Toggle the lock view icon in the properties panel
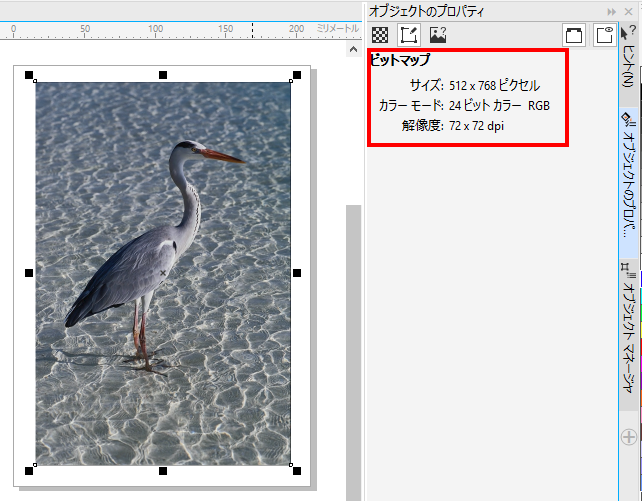642x501 pixels. pos(604,35)
